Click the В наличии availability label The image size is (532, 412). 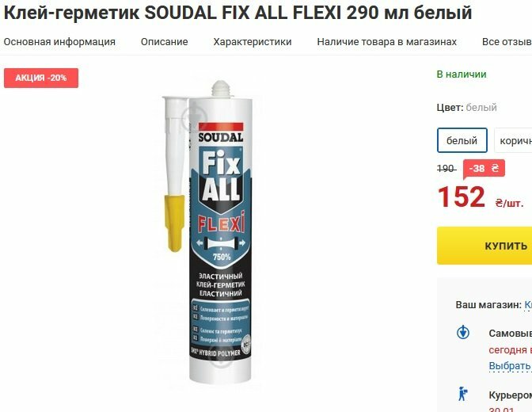462,74
